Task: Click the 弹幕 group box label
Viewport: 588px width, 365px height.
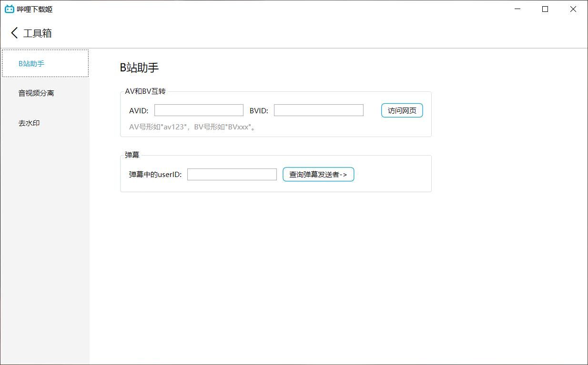Action: tap(132, 155)
